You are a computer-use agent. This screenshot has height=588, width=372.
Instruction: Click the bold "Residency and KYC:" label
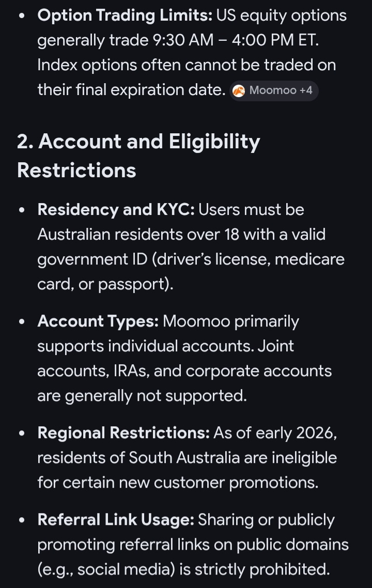click(x=116, y=210)
